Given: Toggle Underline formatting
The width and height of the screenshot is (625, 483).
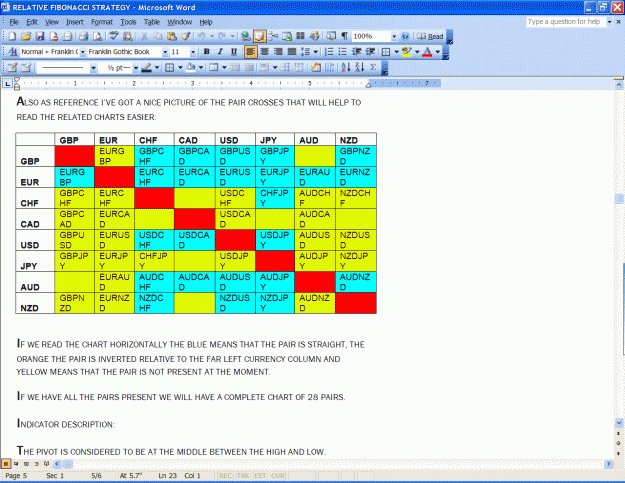Looking at the screenshot, I should (x=234, y=52).
